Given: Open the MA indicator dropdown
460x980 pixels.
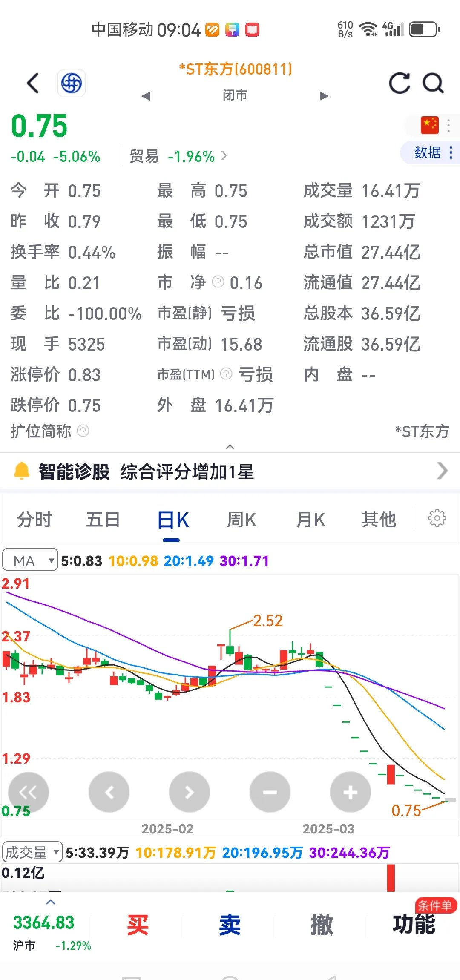Looking at the screenshot, I should [30, 560].
